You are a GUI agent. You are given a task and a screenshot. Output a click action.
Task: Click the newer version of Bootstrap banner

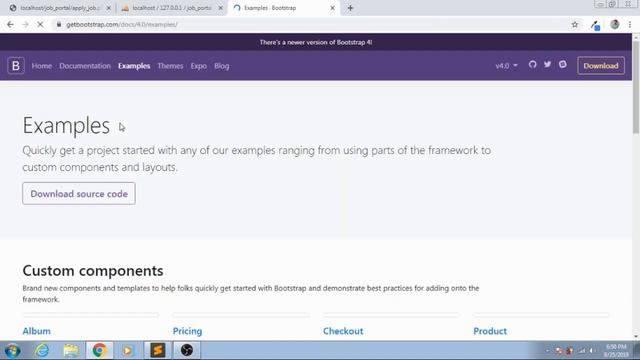316,42
